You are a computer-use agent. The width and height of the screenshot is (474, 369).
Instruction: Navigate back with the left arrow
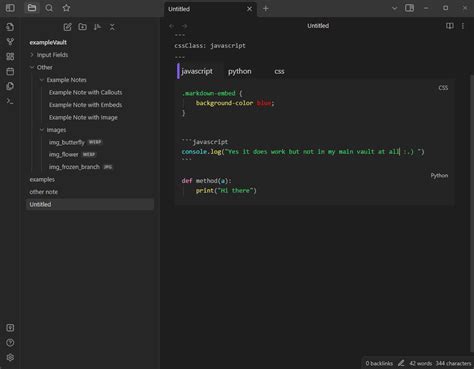(172, 26)
